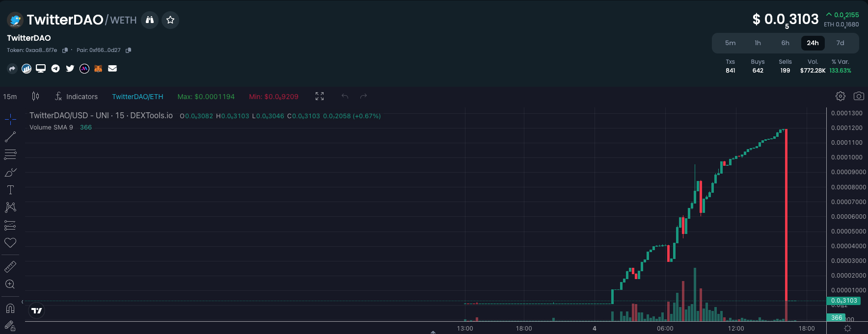Open the heart favorites icons tool
The image size is (868, 334).
[10, 243]
